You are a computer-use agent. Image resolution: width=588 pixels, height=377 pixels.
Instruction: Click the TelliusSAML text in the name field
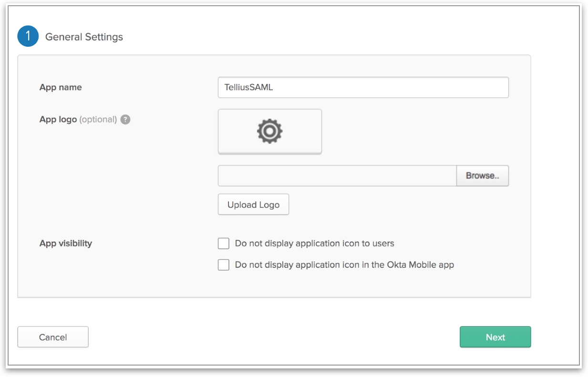pos(248,88)
